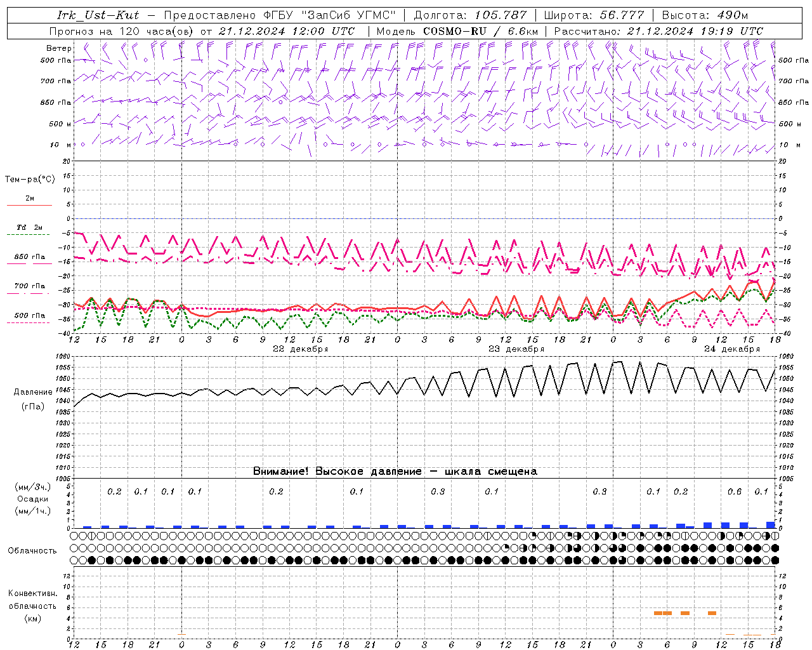Click the warning Внимание! Высокое давление — шкала смещена

pos(395,472)
